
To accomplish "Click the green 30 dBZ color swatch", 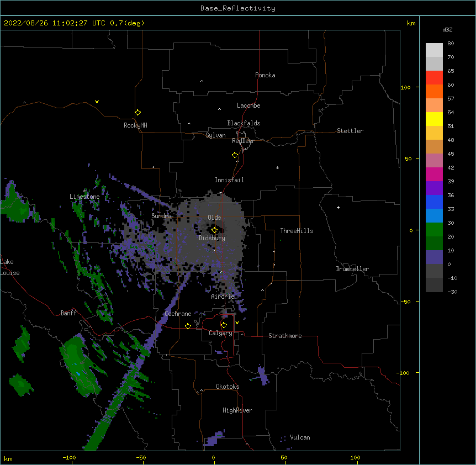I will [x=434, y=230].
